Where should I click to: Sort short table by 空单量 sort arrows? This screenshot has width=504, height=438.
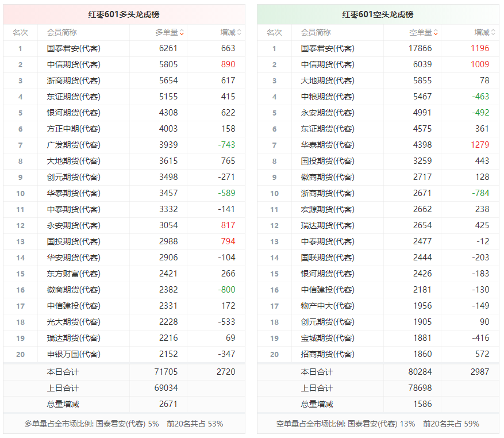pyautogui.click(x=436, y=33)
